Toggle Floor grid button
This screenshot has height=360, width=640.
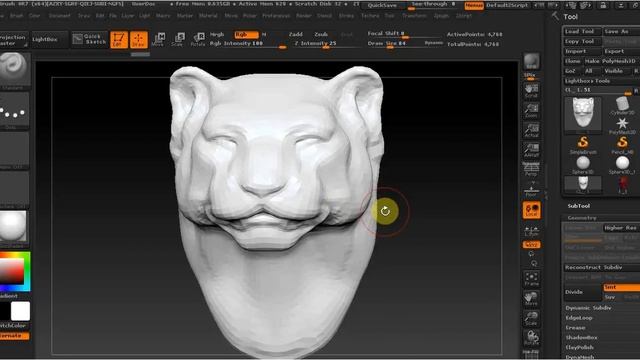tap(531, 190)
